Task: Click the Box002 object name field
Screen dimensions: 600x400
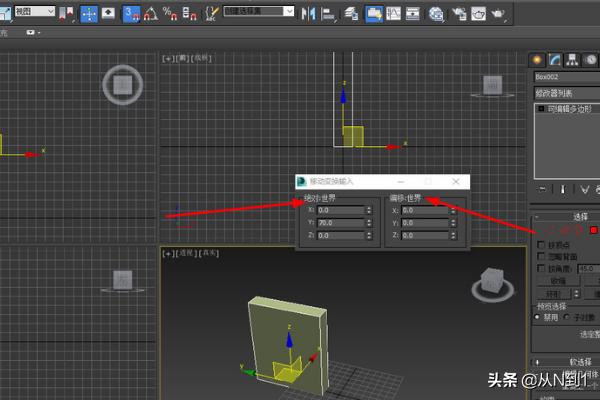Action: (567, 77)
